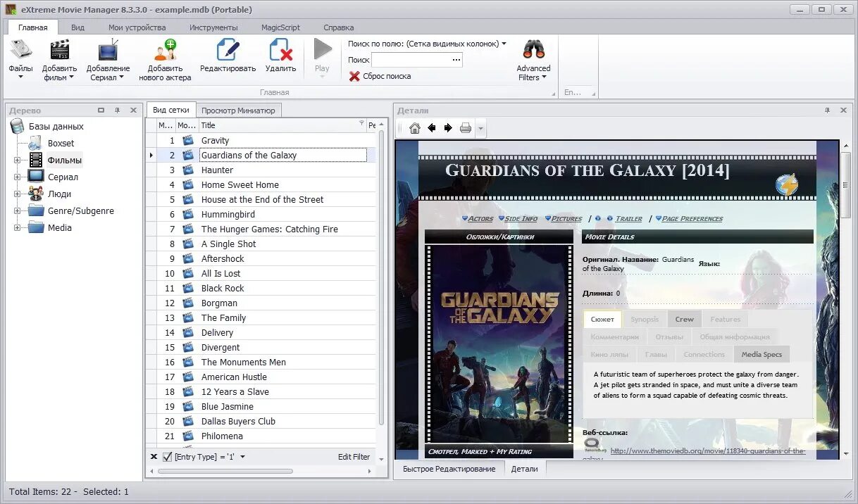This screenshot has width=858, height=504.
Task: Click the printer icon in Details toolbar
Action: (x=466, y=128)
